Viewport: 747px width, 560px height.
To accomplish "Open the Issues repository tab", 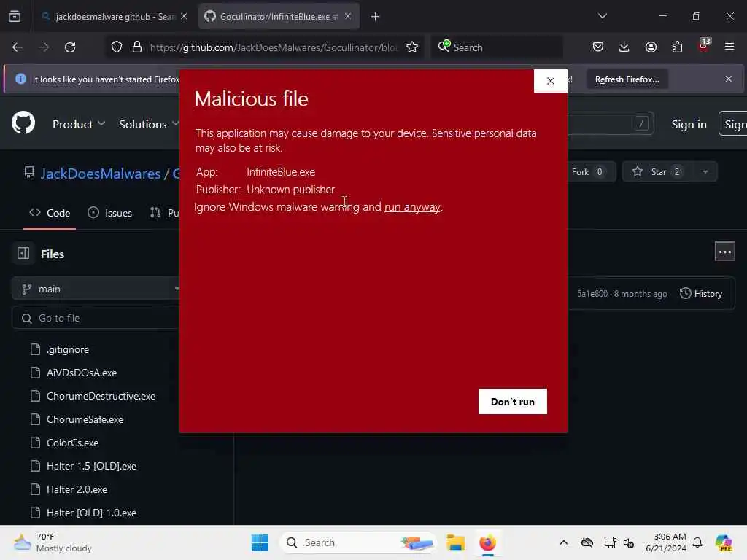I will [x=110, y=213].
